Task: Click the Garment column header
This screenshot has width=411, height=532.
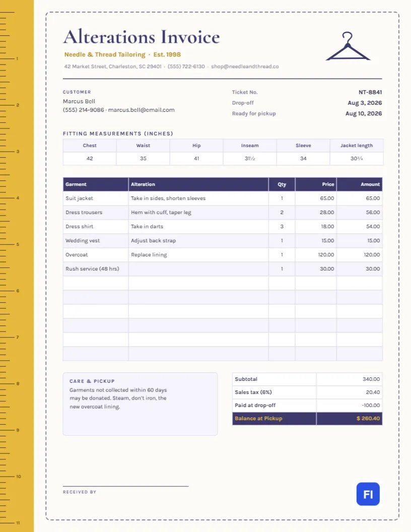Action: 96,184
